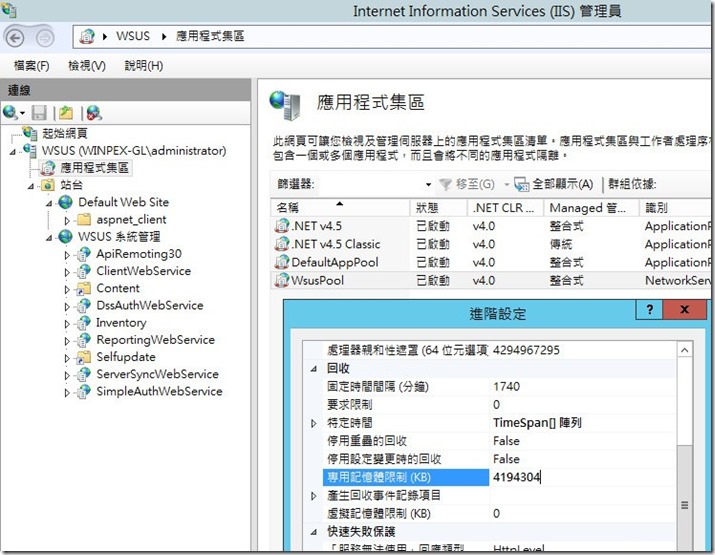Click WSUS in the address breadcrumb
This screenshot has height=555, width=715.
[x=133, y=36]
